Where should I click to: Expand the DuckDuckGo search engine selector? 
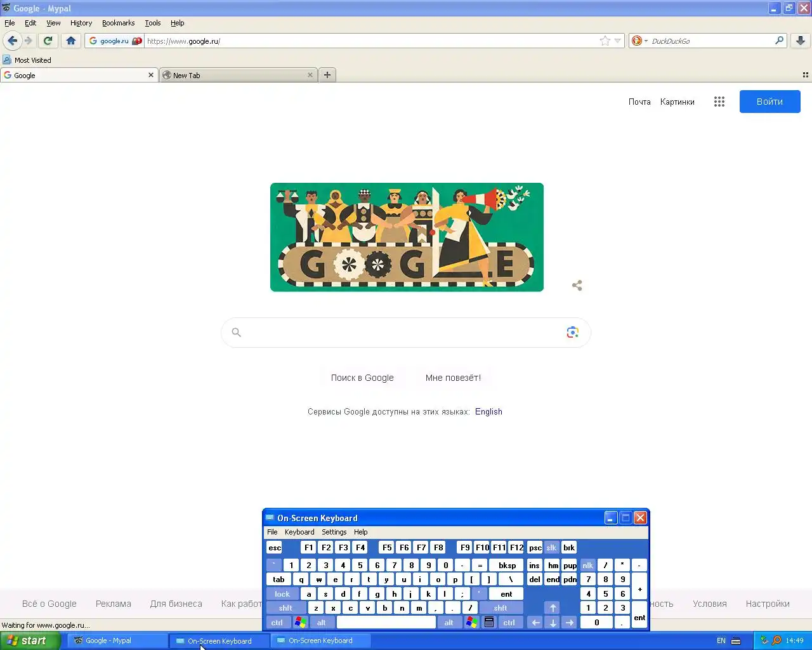point(639,41)
